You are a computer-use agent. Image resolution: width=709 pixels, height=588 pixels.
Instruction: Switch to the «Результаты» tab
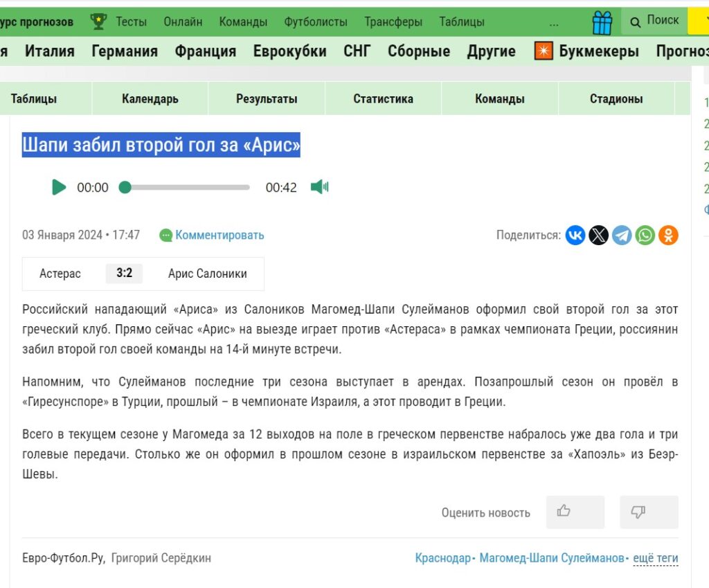tap(267, 98)
